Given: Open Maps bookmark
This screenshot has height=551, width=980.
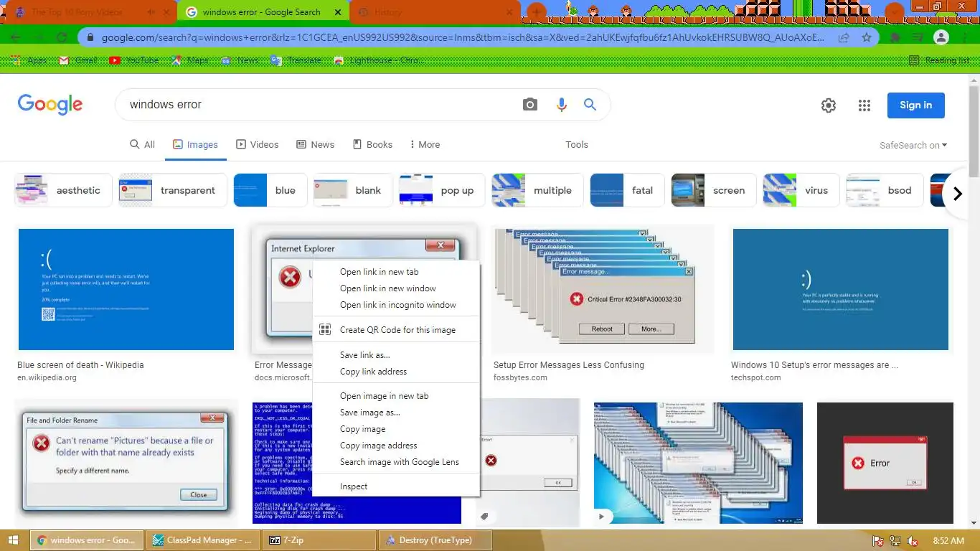Looking at the screenshot, I should 190,60.
